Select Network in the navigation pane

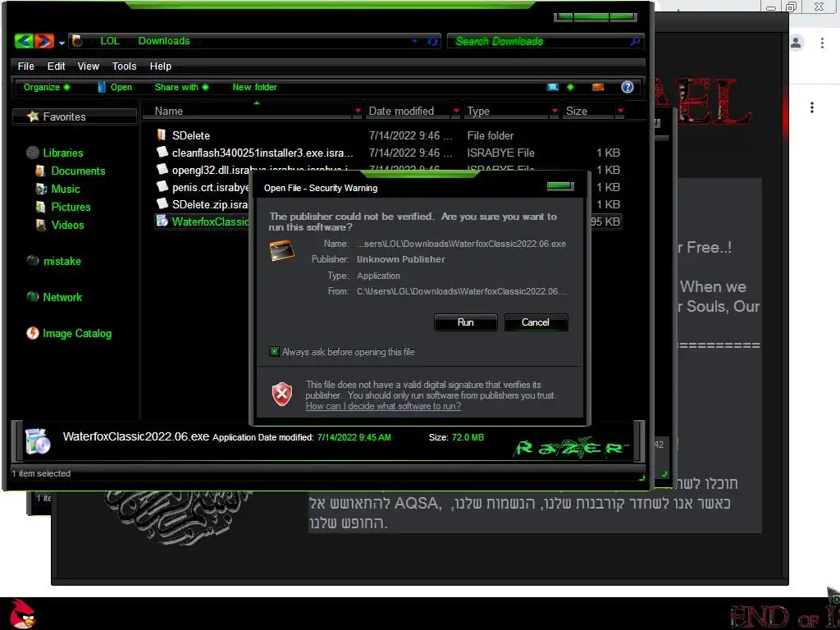pyautogui.click(x=55, y=297)
